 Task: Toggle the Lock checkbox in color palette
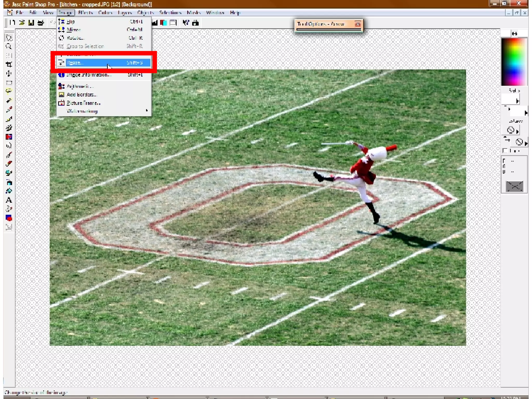(505, 151)
